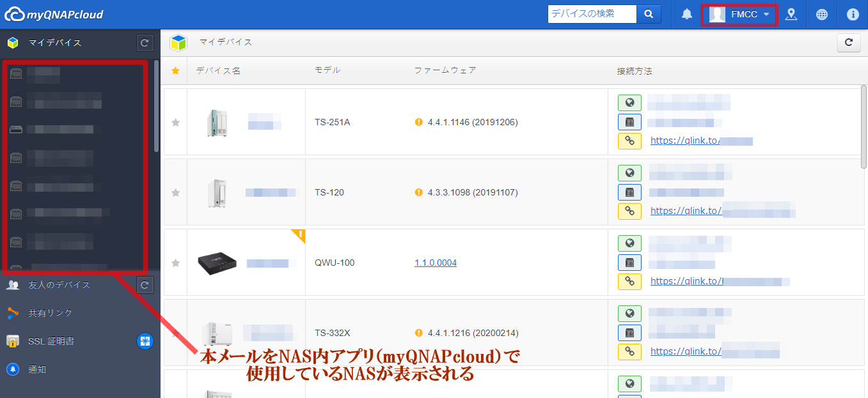Click the info icon in header
The width and height of the screenshot is (868, 398).
(x=853, y=14)
